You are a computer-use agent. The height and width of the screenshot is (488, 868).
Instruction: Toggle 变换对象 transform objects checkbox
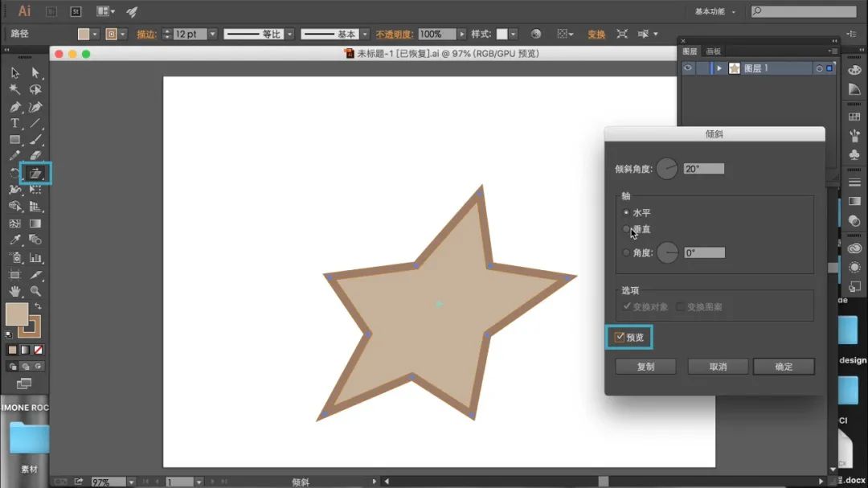pyautogui.click(x=627, y=306)
